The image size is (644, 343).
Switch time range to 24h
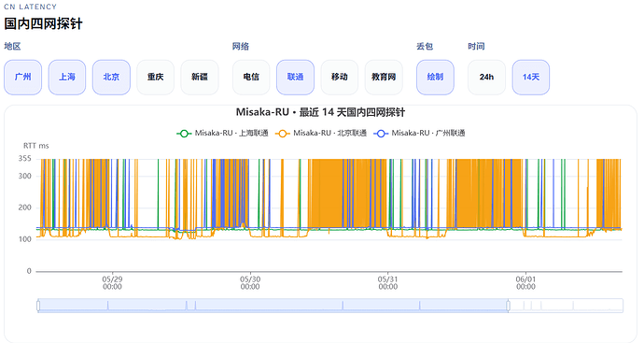pos(486,78)
